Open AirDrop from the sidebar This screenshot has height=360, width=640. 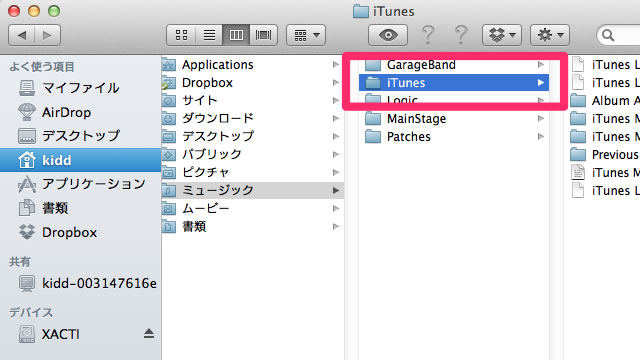(x=80, y=112)
